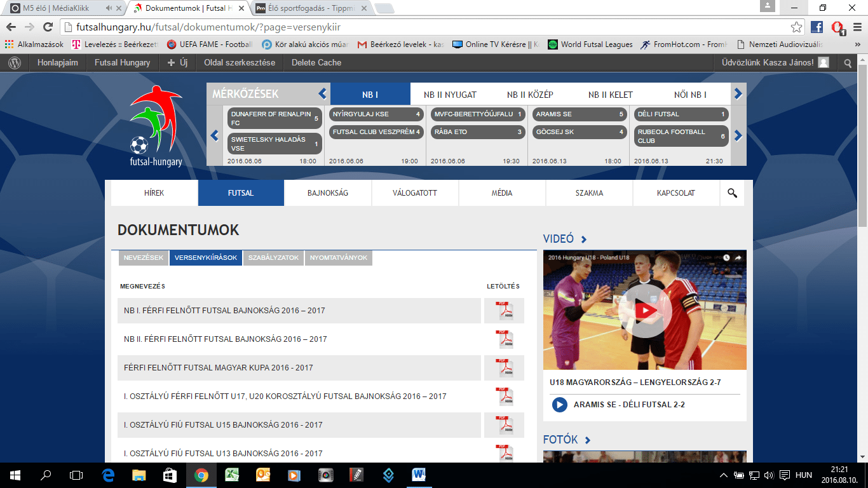Viewport: 868px width, 488px height.
Task: Click the Delete Cache admin link
Action: coord(316,63)
